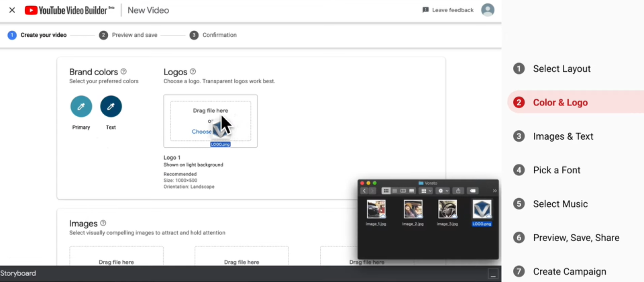
Task: Click Choose file link in Logos box
Action: coord(201,132)
